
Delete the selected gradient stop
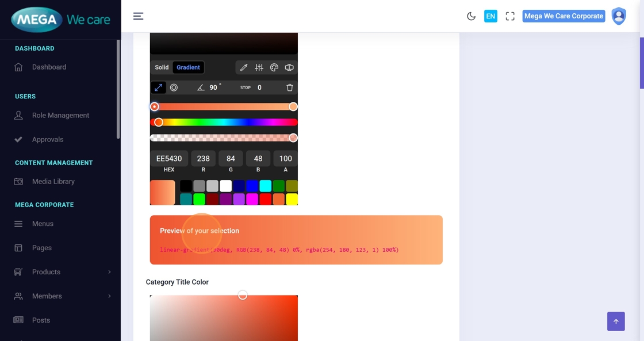(x=290, y=87)
